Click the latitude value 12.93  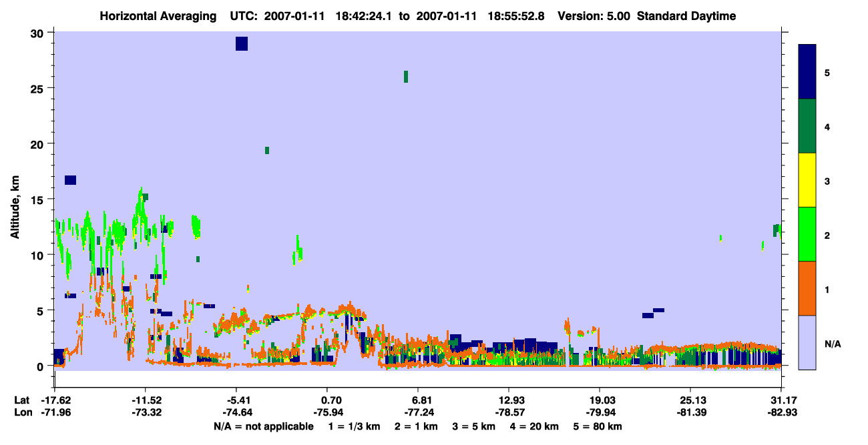(x=510, y=400)
